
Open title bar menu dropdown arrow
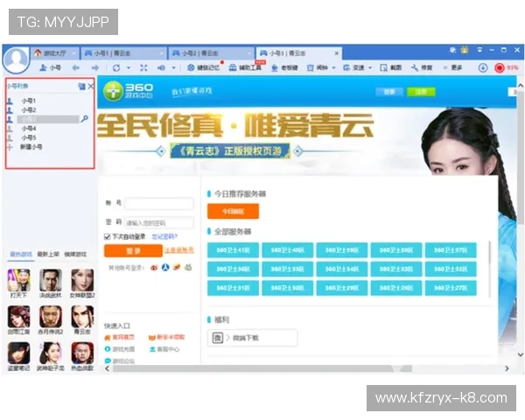tap(479, 50)
